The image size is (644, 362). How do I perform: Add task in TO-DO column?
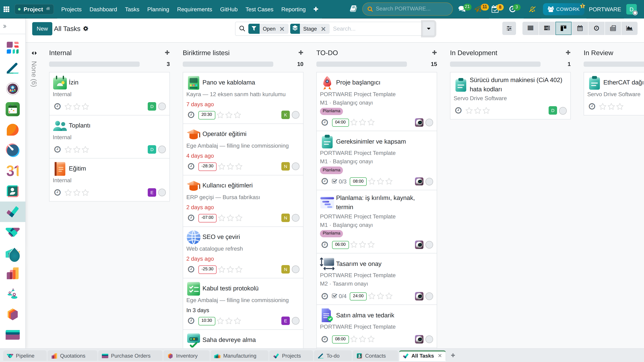point(434,53)
